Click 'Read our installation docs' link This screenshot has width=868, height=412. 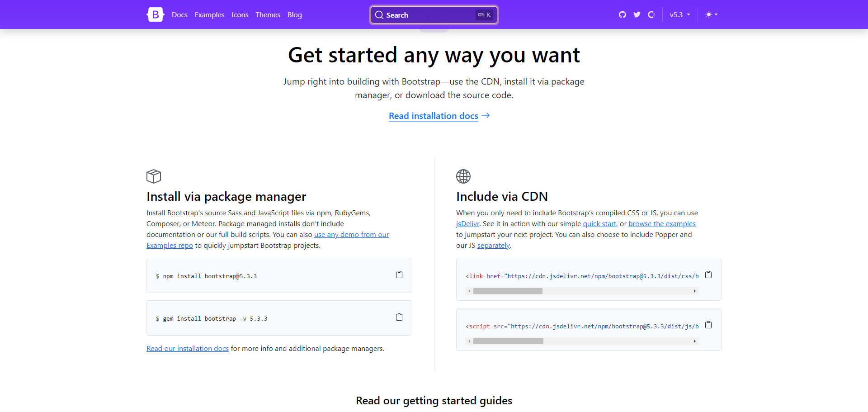pyautogui.click(x=188, y=348)
